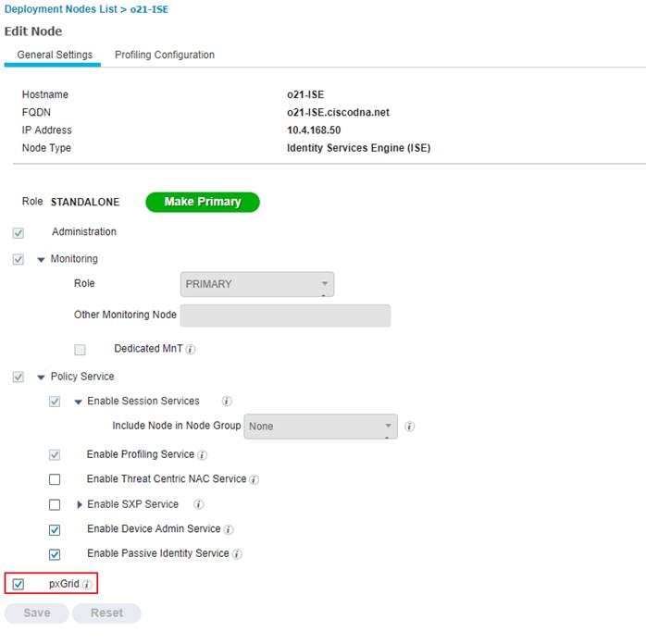Select IP address 10.4.168.50
646x644 pixels.
(x=314, y=130)
